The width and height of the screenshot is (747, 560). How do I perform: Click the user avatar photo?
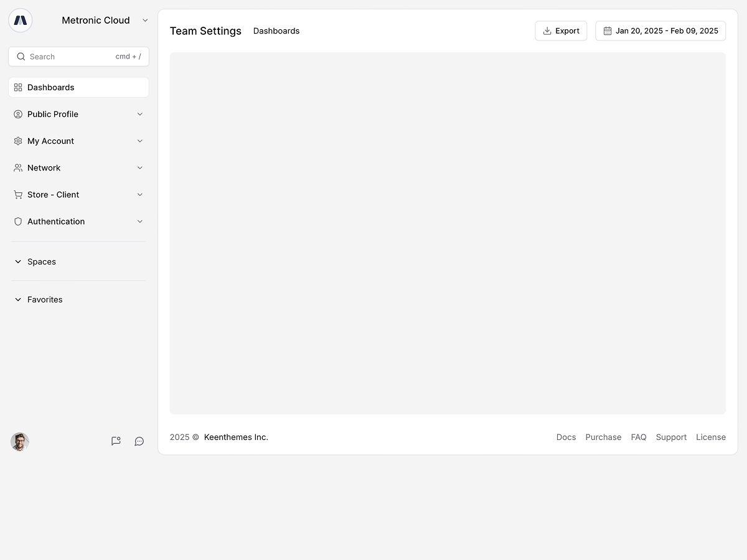(x=20, y=442)
